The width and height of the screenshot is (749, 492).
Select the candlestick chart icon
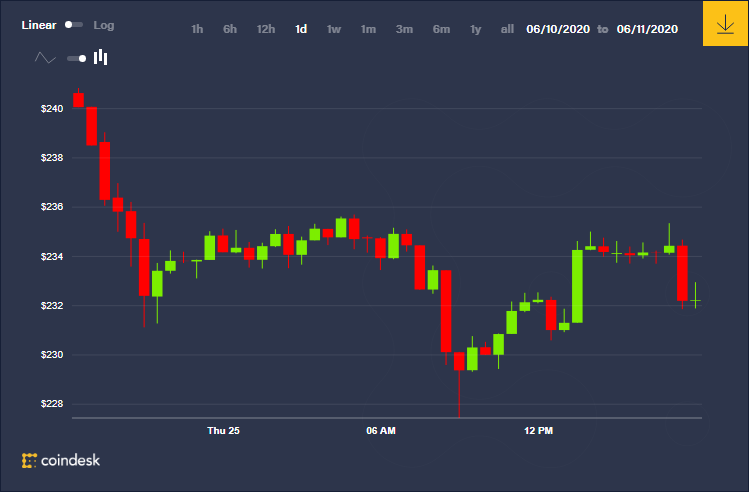[x=100, y=57]
